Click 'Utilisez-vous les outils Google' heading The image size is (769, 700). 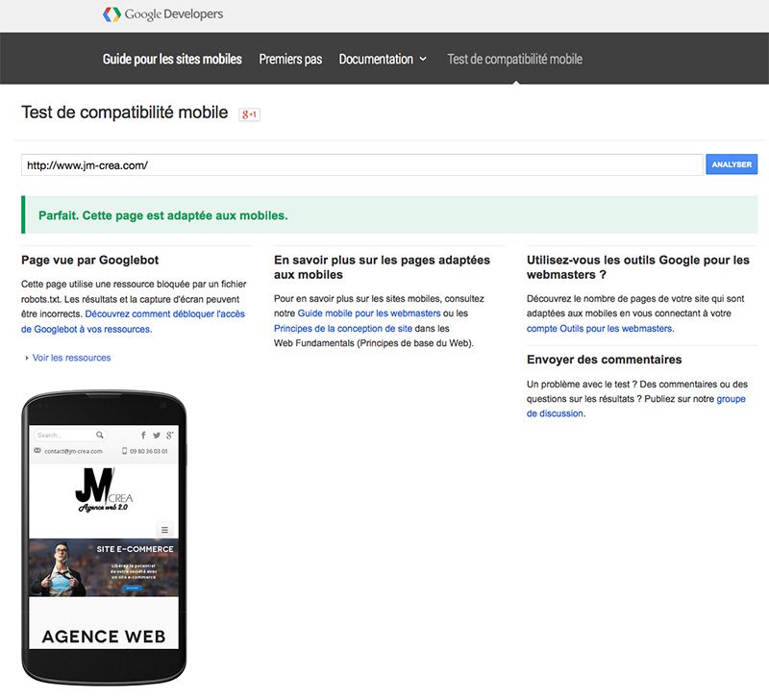click(638, 267)
